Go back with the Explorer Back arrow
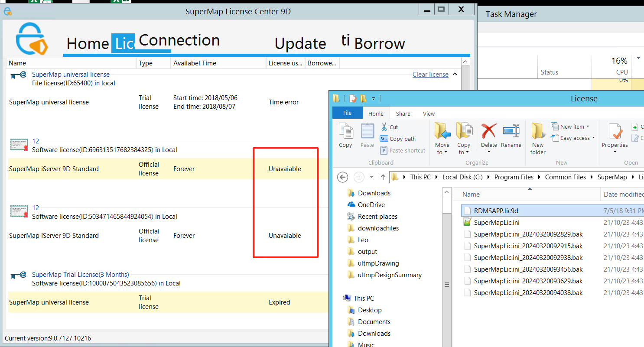 tap(342, 177)
